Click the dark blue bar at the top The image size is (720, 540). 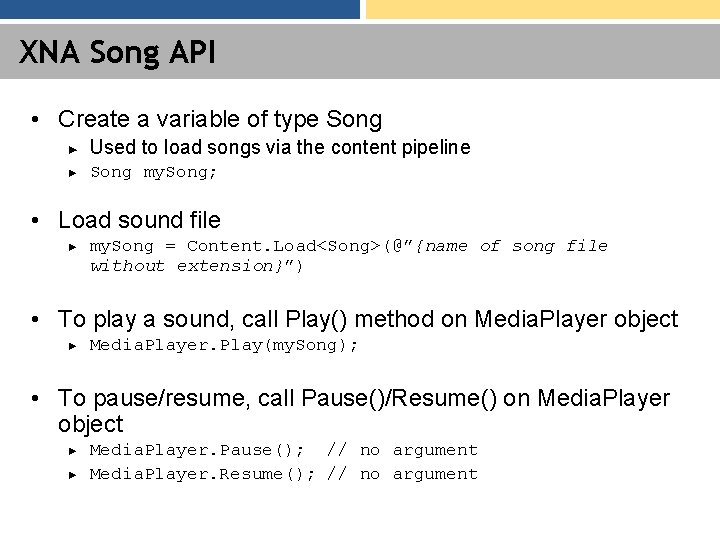coord(180,9)
